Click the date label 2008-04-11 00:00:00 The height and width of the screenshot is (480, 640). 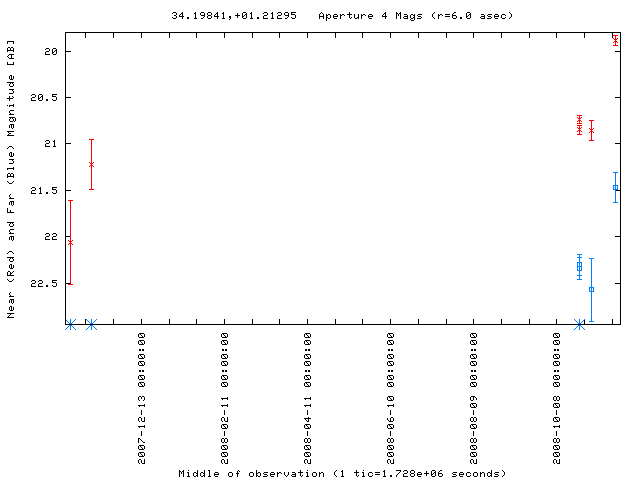pos(307,398)
